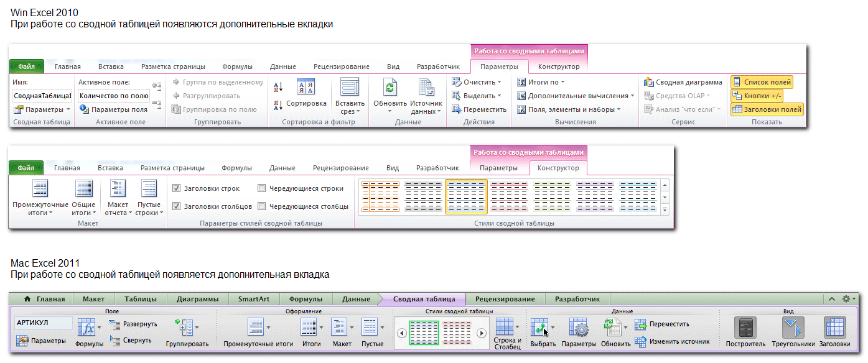The image size is (868, 363).
Task: Collapse the Mac ribbon with the chevron
Action: coord(832,299)
